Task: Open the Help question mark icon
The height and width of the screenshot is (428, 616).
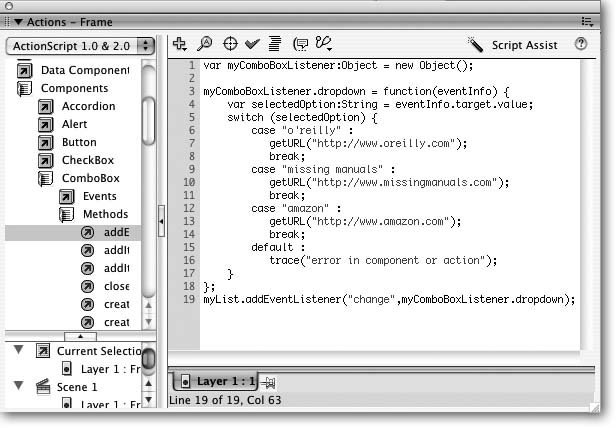Action: [x=580, y=44]
